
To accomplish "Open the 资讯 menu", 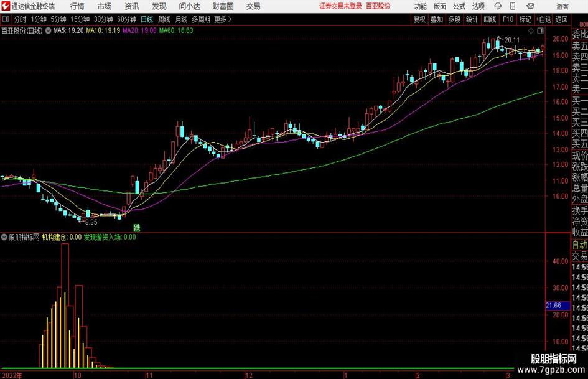I will pyautogui.click(x=132, y=6).
